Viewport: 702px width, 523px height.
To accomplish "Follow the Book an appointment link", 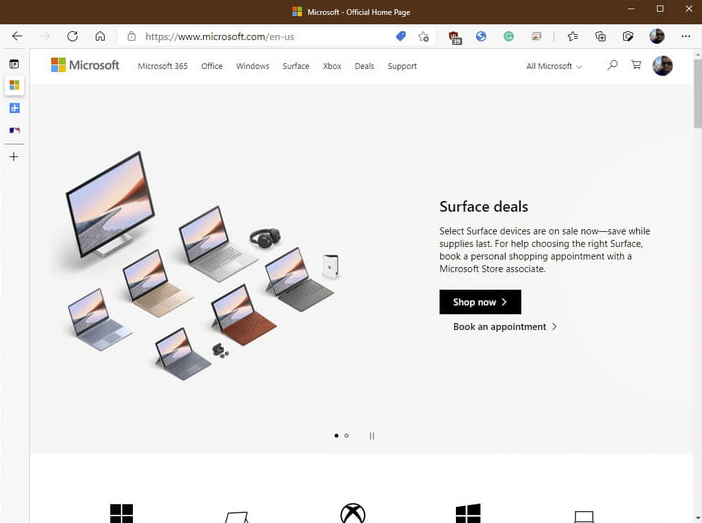I will click(505, 326).
